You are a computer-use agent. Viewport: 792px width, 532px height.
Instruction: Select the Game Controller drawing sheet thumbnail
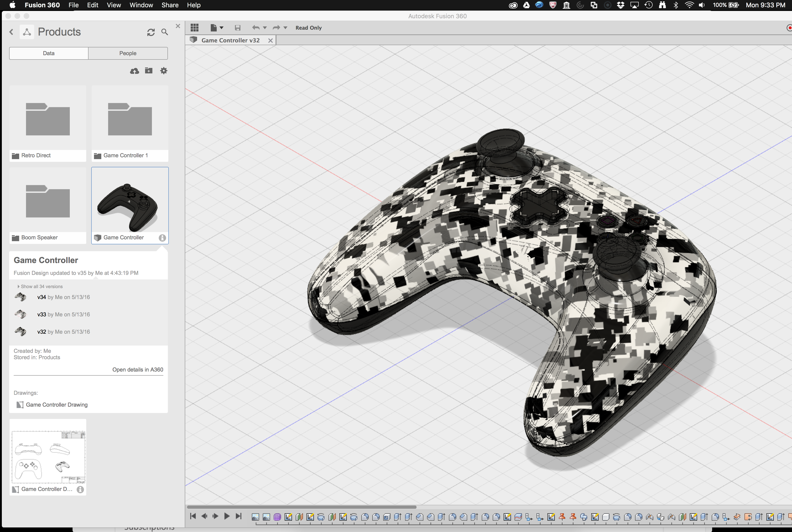[x=48, y=457]
